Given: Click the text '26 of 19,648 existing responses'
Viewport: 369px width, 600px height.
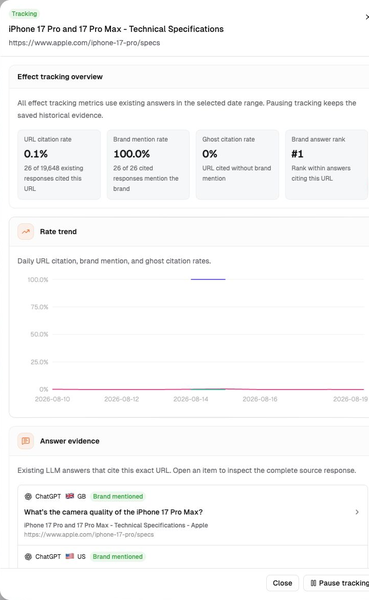Looking at the screenshot, I should coord(54,173).
